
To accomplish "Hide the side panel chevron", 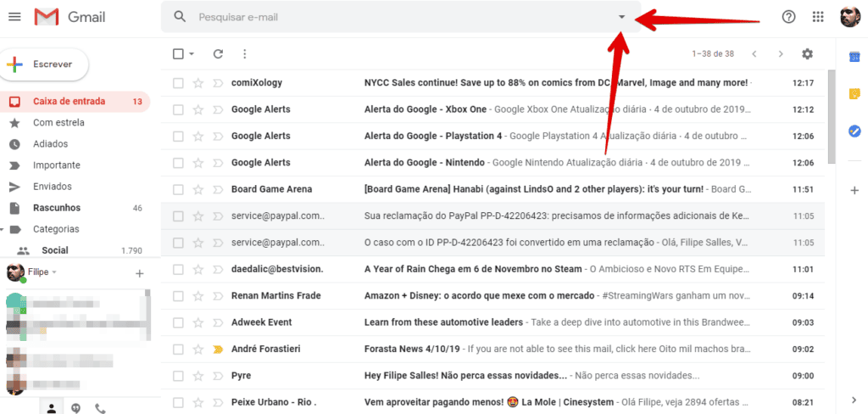I will click(x=854, y=400).
